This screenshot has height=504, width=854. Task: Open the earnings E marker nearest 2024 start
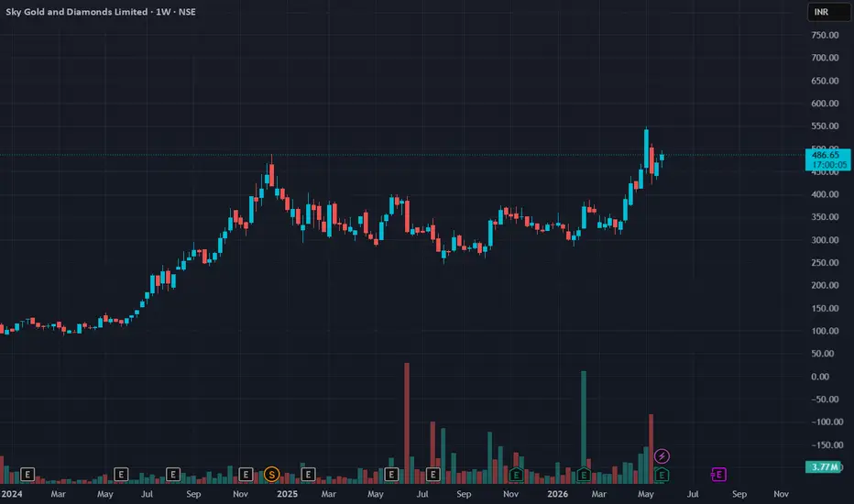27,475
